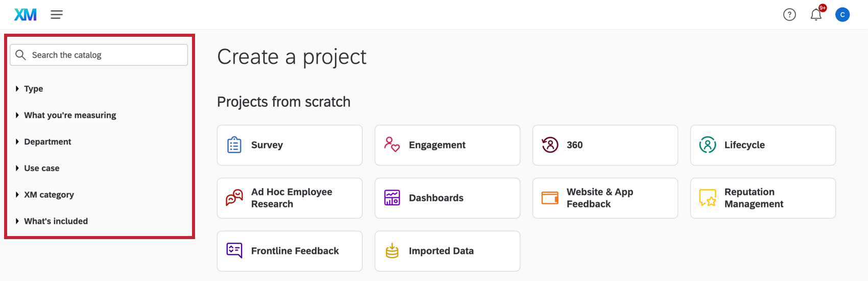Viewport: 868px width, 281px height.
Task: Expand the Department filter
Action: (47, 142)
